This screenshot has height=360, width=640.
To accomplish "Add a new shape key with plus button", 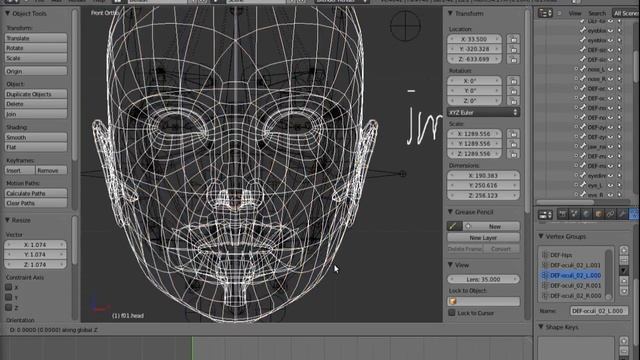I will click(624, 341).
